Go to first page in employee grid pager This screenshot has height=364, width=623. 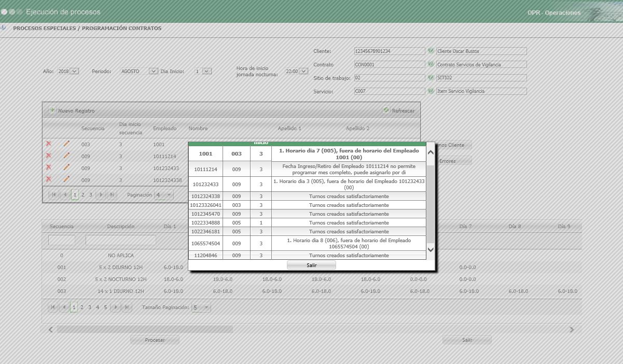pos(54,195)
